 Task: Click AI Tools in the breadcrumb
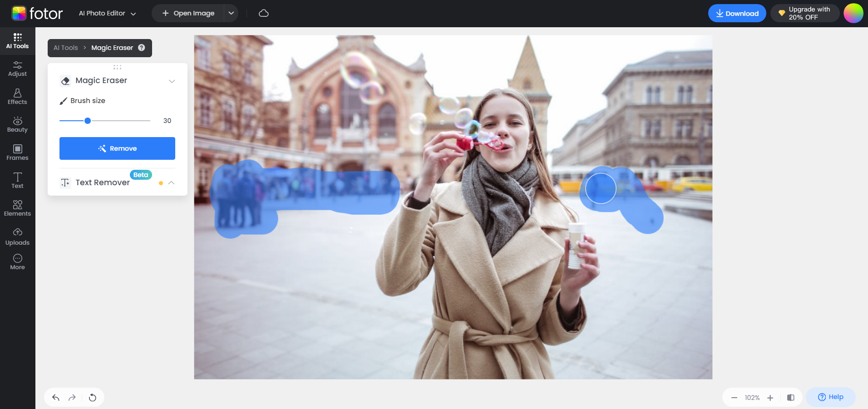pos(65,48)
